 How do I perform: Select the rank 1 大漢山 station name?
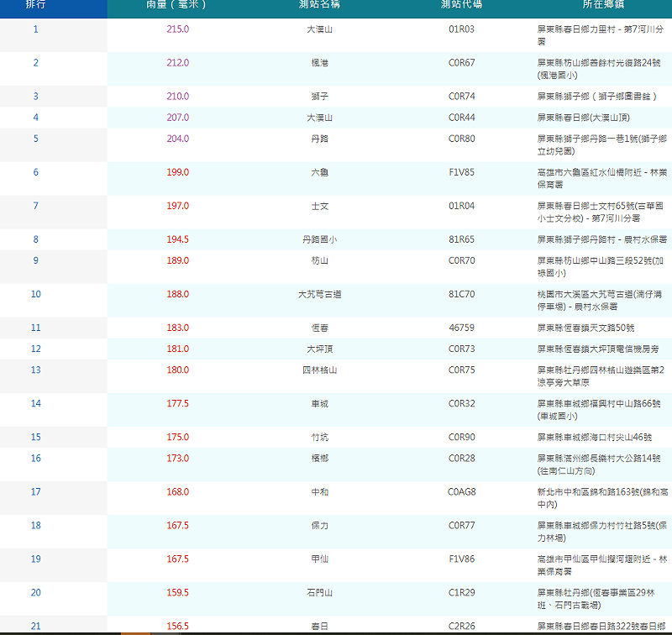pos(320,29)
